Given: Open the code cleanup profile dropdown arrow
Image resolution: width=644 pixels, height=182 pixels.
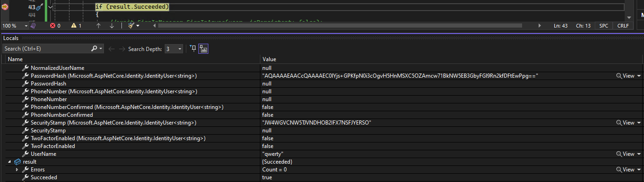Looking at the screenshot, I should tap(138, 26).
